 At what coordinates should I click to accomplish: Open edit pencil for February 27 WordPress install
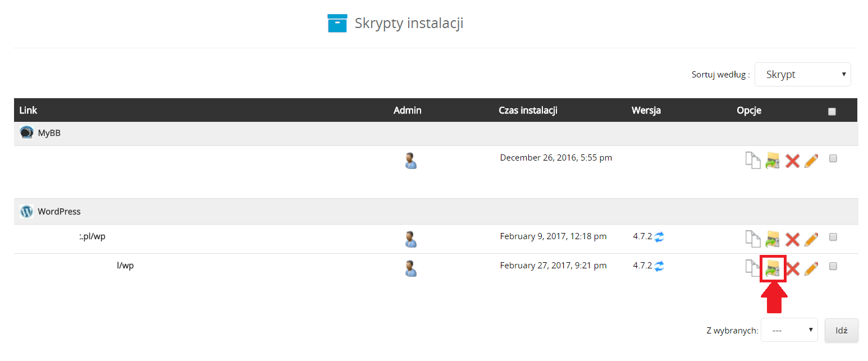811,268
